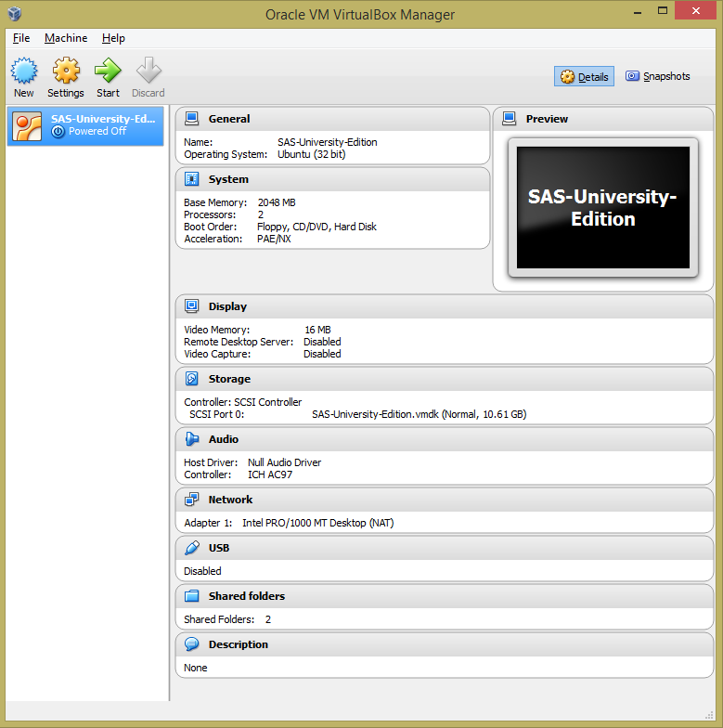Click the System section chip icon

(x=192, y=179)
